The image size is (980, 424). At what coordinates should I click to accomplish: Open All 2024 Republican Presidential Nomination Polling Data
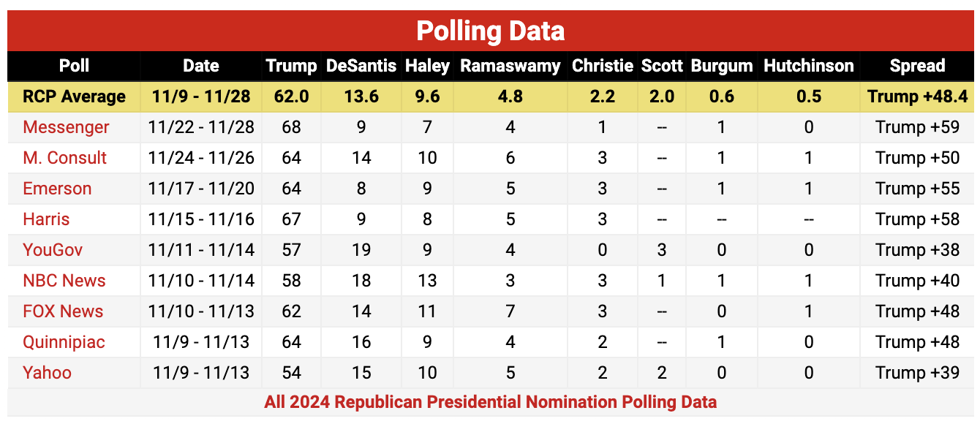click(490, 402)
